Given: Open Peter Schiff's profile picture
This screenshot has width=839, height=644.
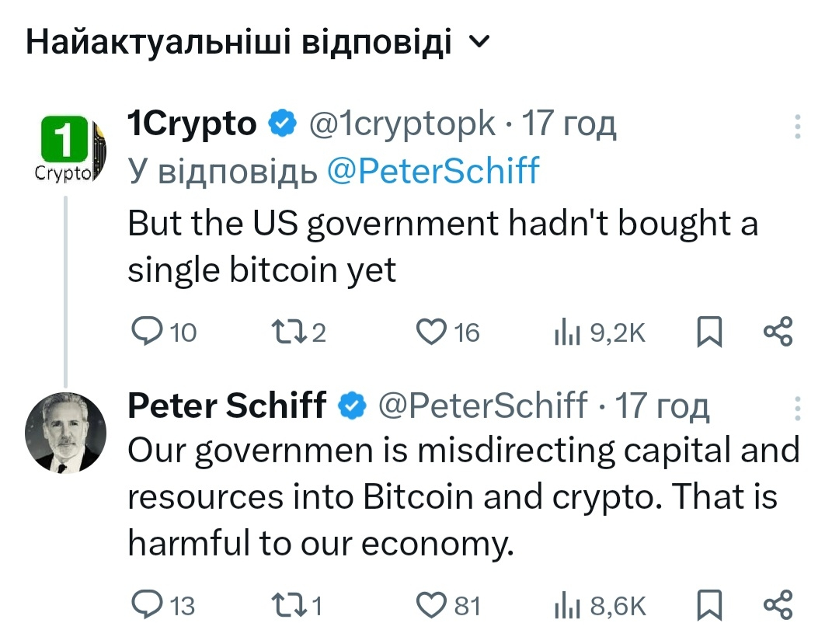Looking at the screenshot, I should pos(65,432).
